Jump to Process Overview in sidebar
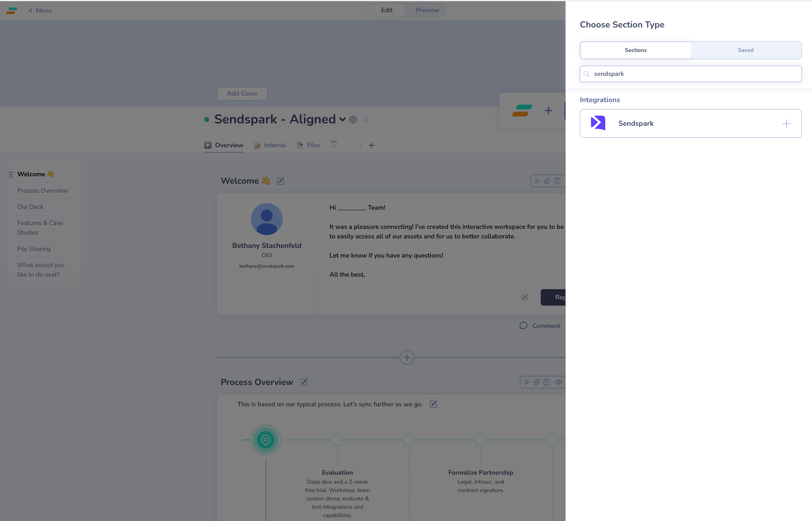 pyautogui.click(x=42, y=191)
